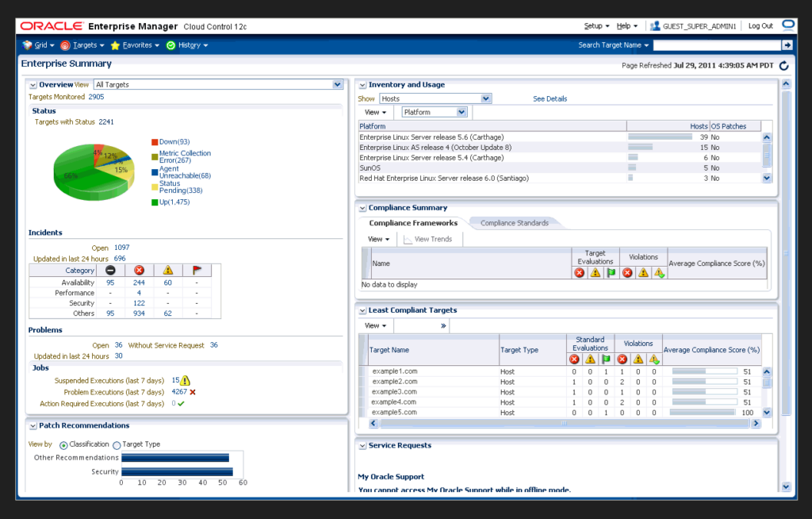Enable the minus status icon in Incidents table header

110,270
